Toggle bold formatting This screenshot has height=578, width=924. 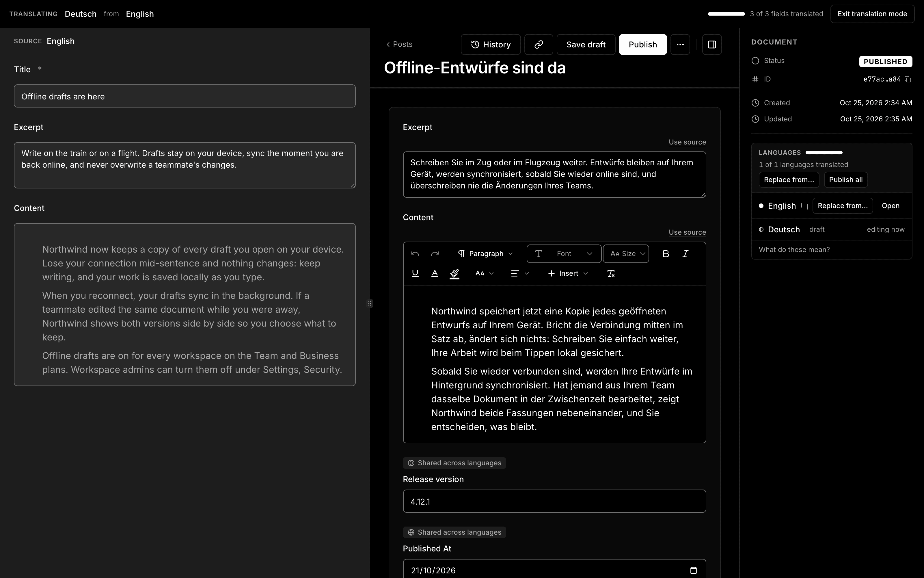click(666, 254)
